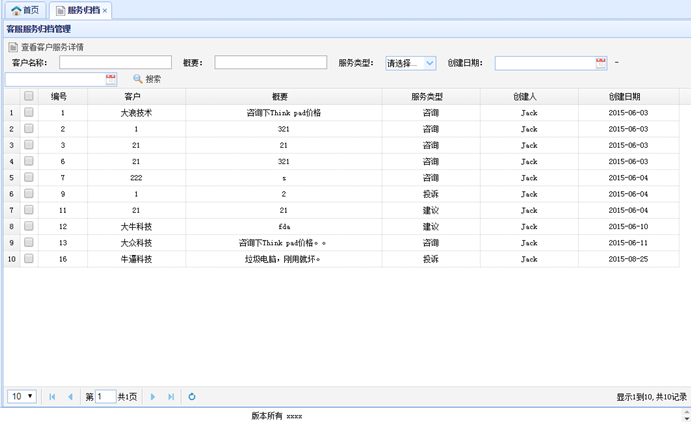
Task: Open calendar picker for start date
Action: (x=601, y=63)
